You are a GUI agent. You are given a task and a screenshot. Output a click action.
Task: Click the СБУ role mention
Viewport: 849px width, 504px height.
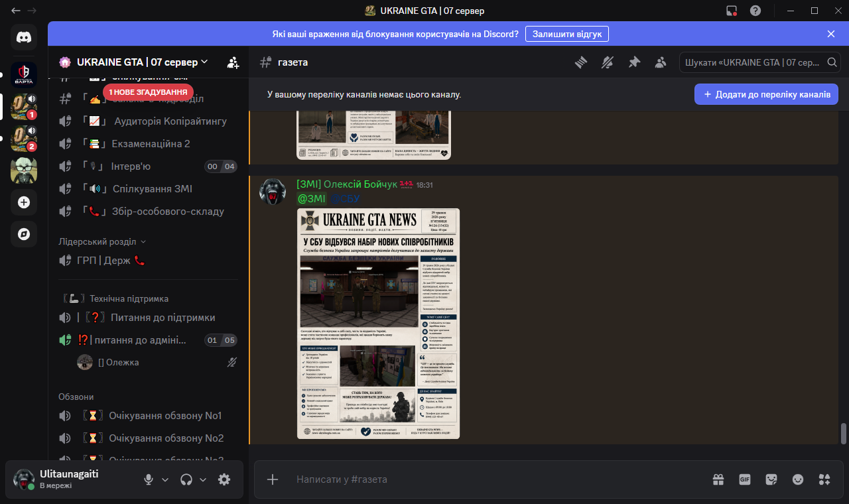coord(345,198)
